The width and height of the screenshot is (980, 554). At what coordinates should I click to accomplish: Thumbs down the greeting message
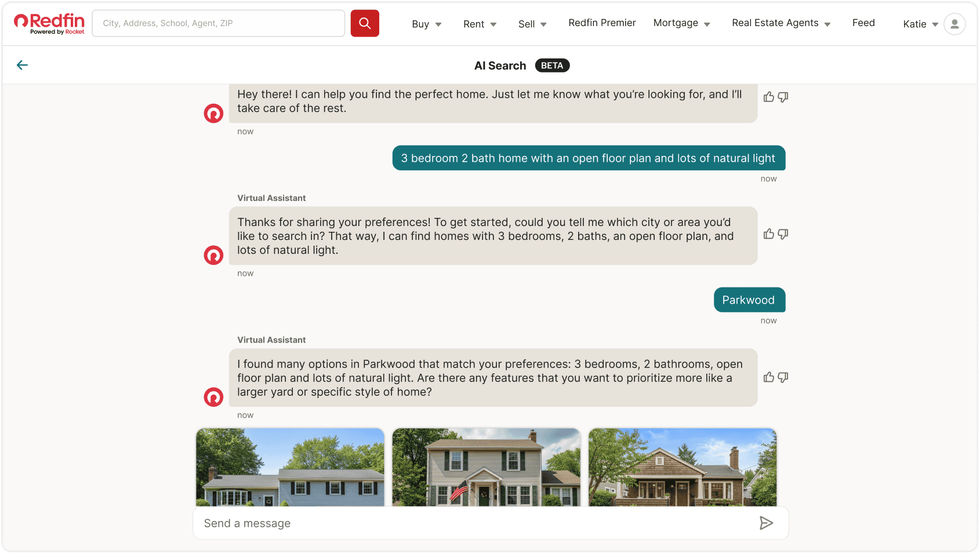click(x=783, y=97)
